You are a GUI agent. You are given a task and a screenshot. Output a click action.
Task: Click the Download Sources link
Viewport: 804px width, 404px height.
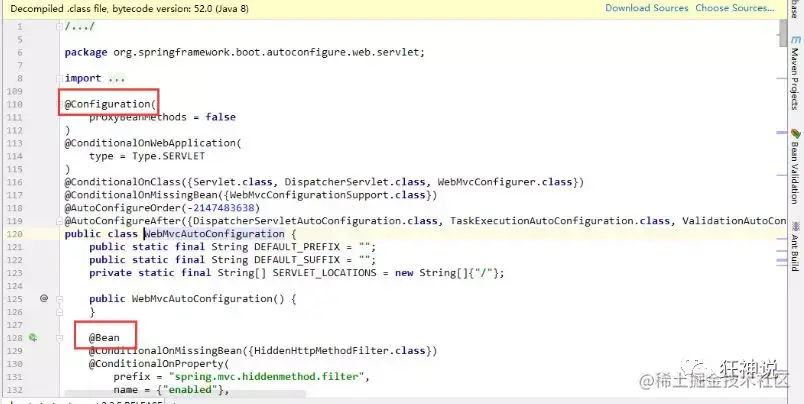[x=647, y=8]
